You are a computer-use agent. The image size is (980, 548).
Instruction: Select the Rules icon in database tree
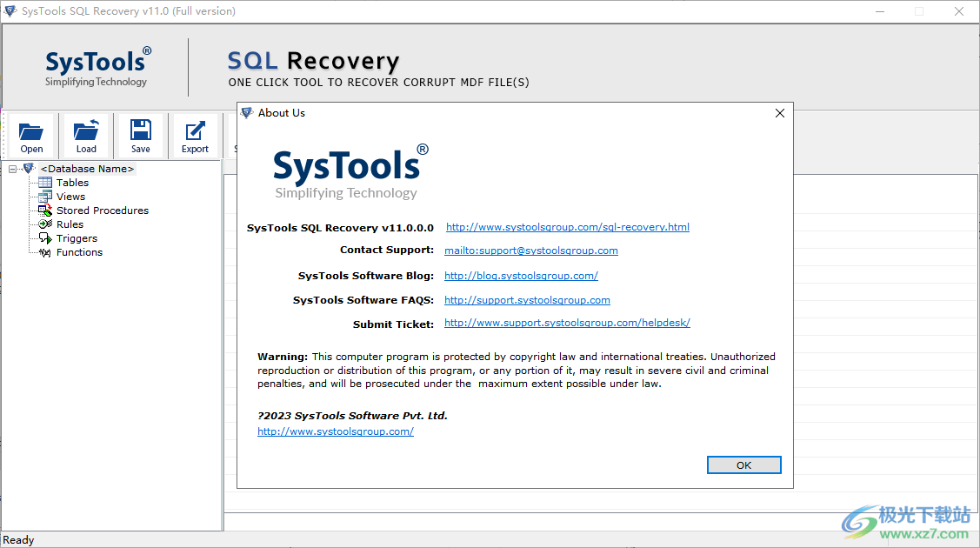[45, 224]
